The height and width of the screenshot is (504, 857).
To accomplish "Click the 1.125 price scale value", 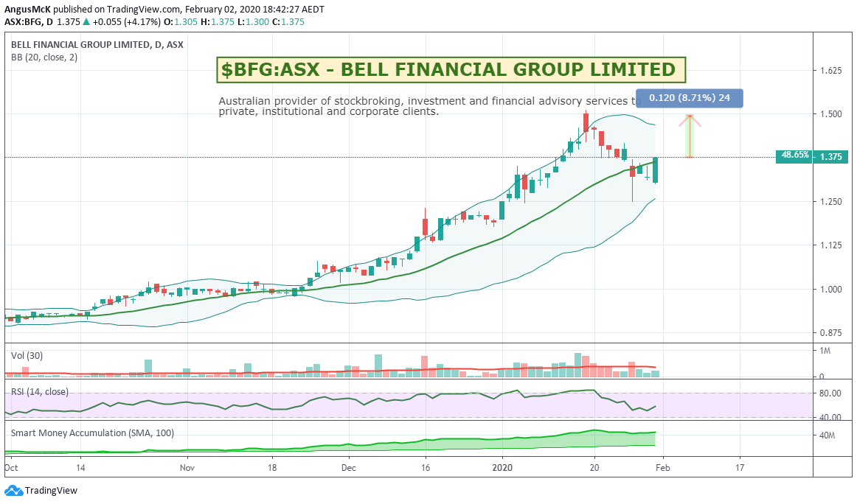I will click(x=830, y=245).
